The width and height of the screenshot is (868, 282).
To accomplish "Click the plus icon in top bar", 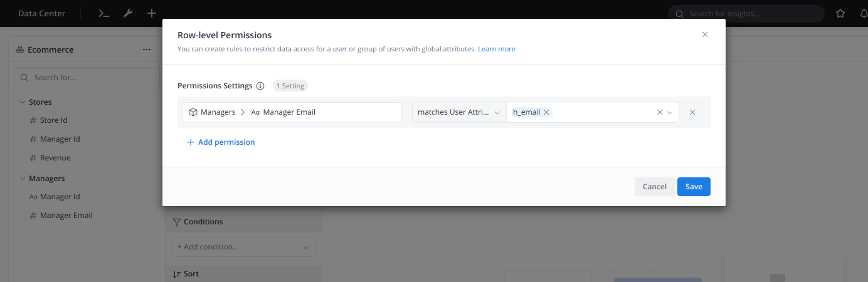I will pyautogui.click(x=152, y=13).
